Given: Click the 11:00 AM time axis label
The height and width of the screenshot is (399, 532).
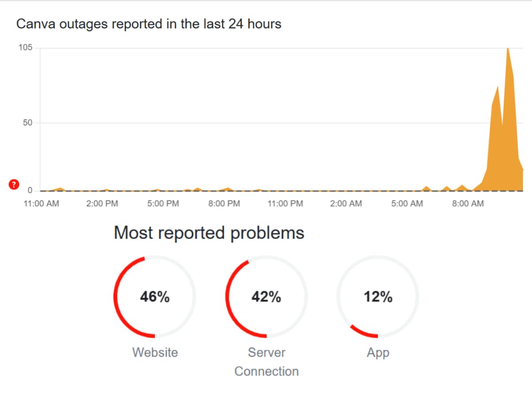Looking at the screenshot, I should point(41,203).
